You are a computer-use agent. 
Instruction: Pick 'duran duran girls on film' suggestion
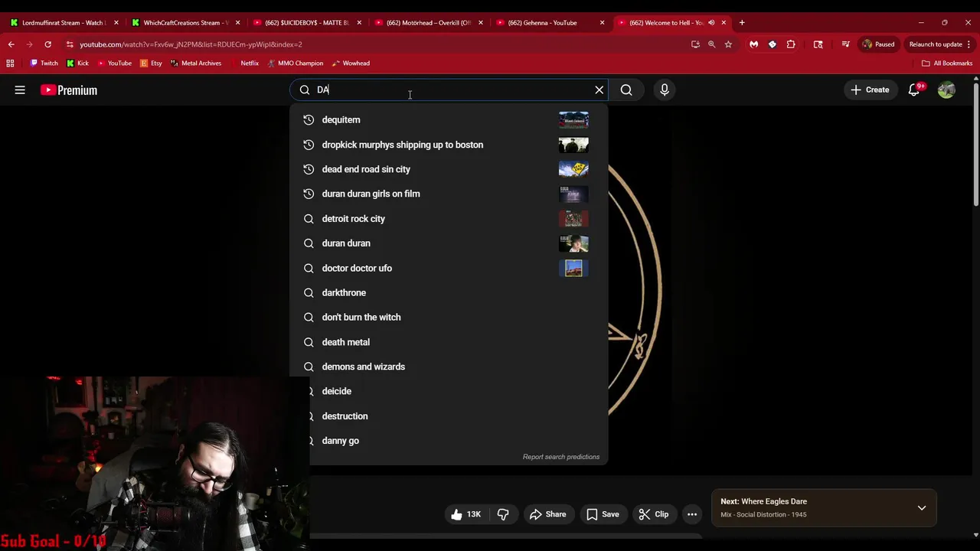[449, 194]
